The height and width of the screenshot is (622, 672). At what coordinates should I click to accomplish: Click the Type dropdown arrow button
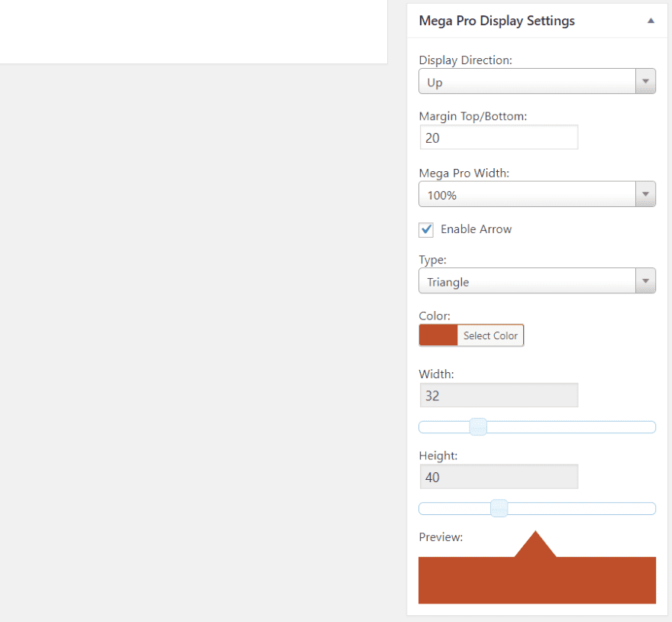pyautogui.click(x=645, y=281)
